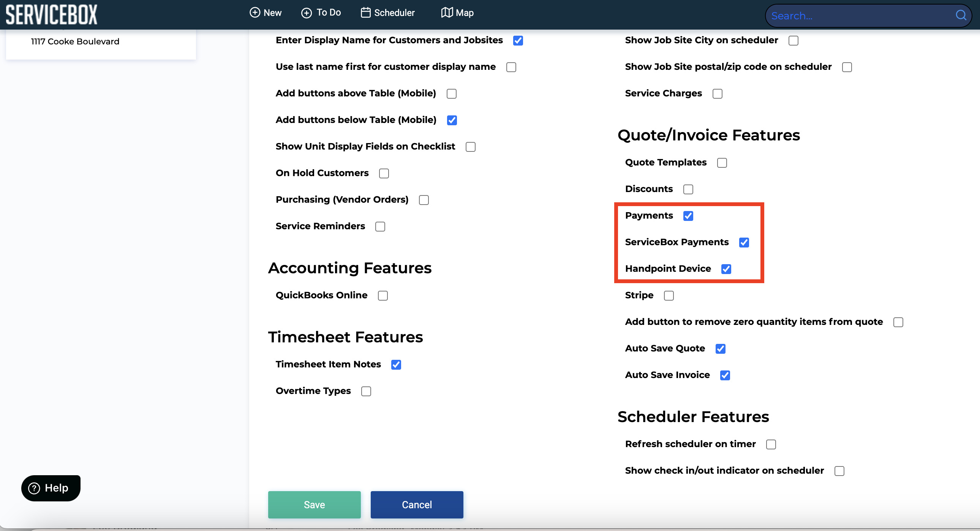Toggle the Discounts checkbox

tap(688, 189)
